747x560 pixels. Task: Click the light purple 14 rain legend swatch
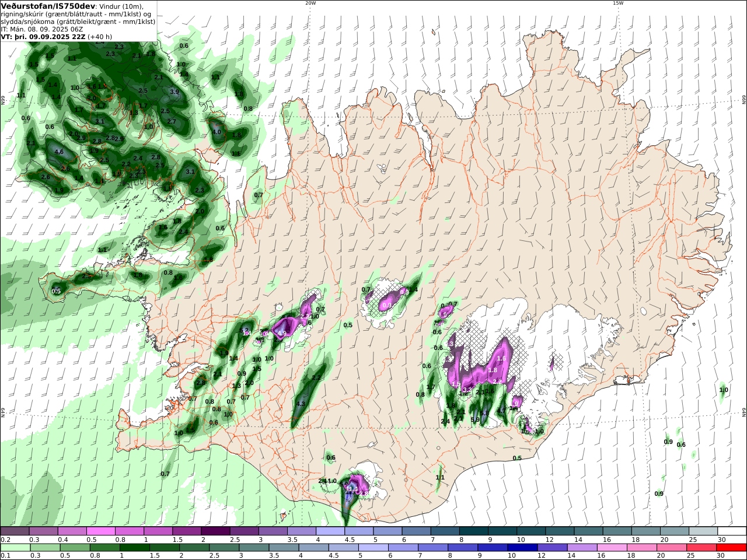582,548
